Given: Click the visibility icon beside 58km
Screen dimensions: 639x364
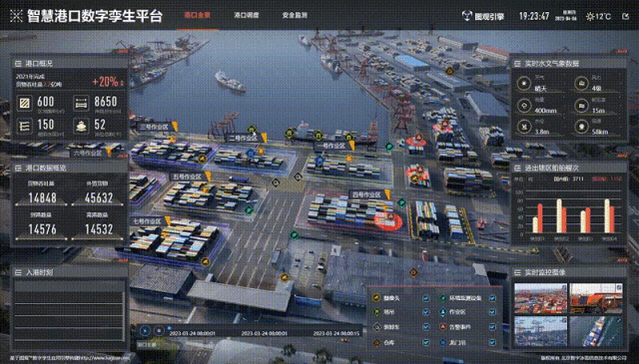Looking at the screenshot, I should 581,127.
